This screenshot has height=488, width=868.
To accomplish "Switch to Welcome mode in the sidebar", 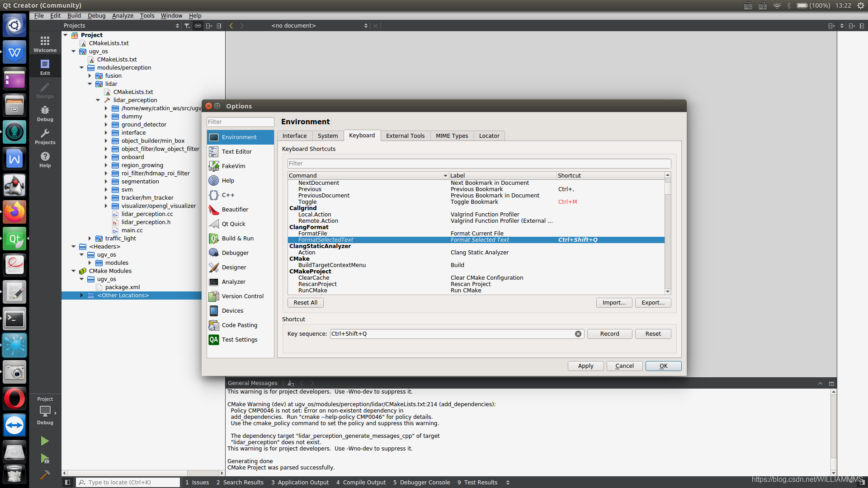I will coord(45,43).
